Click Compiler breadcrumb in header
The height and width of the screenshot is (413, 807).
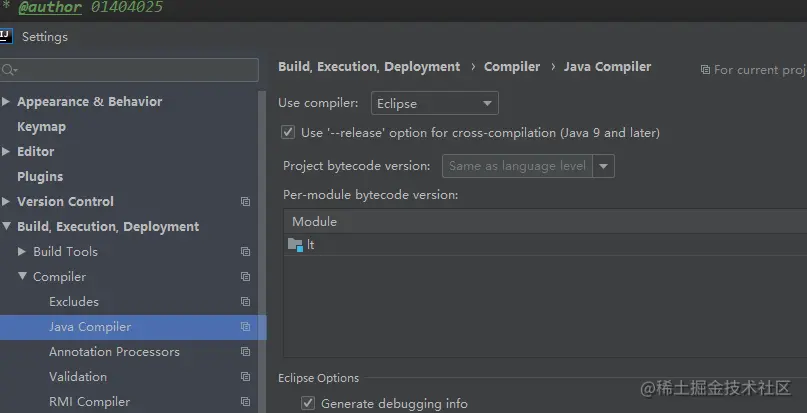pos(512,67)
